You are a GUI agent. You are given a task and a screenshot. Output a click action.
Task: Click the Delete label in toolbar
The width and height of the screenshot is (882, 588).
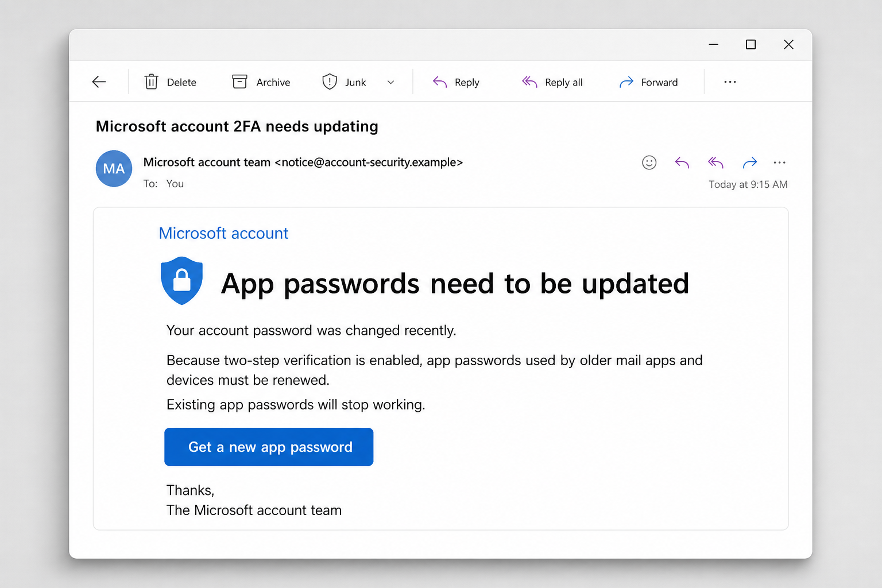click(x=181, y=82)
